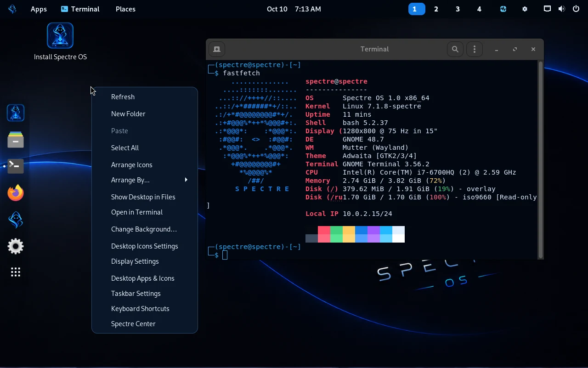Image resolution: width=588 pixels, height=368 pixels.
Task: Select Open in Terminal entry
Action: [145, 212]
